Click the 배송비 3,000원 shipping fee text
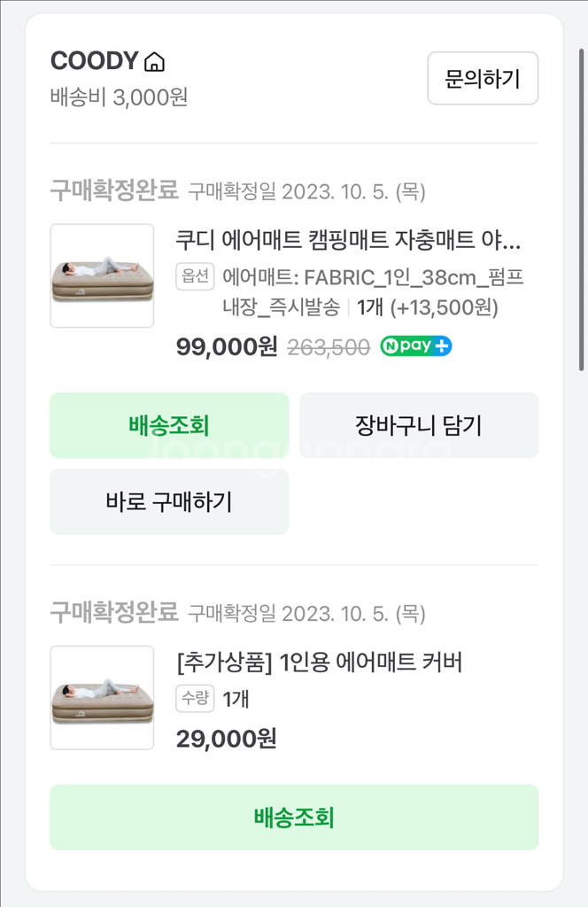Viewport: 588px width, 907px height. (x=119, y=97)
